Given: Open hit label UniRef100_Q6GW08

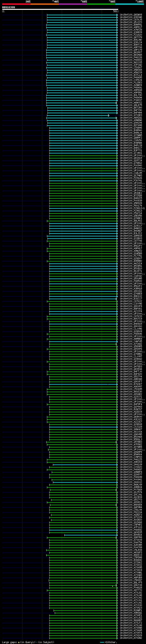Looking at the screenshot, I should [131, 15].
